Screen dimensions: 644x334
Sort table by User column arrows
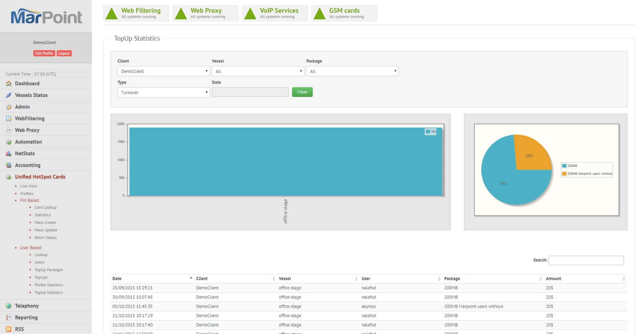(x=439, y=279)
